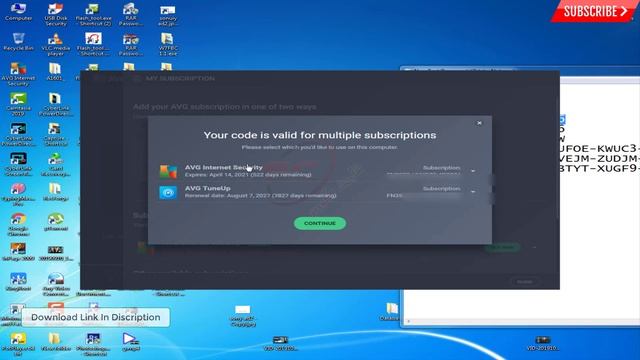Open the USB Disk Security desktop icon

click(x=56, y=14)
